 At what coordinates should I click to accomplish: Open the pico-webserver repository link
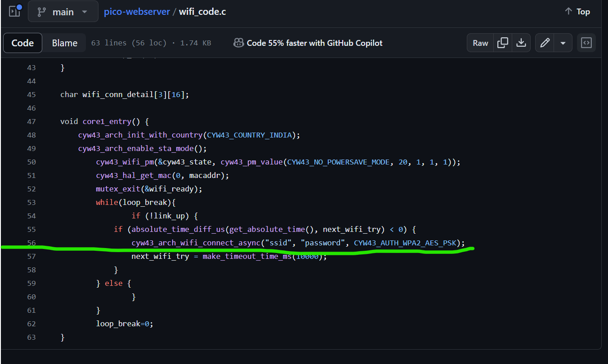[137, 11]
